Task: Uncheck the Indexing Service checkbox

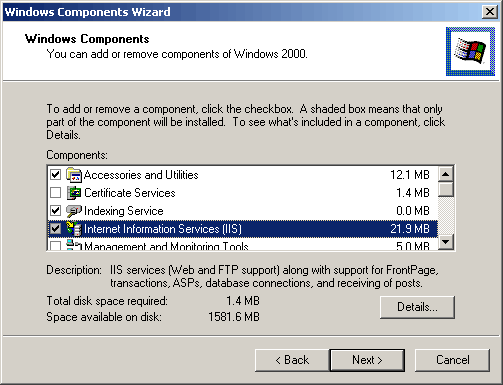Action: (x=55, y=211)
